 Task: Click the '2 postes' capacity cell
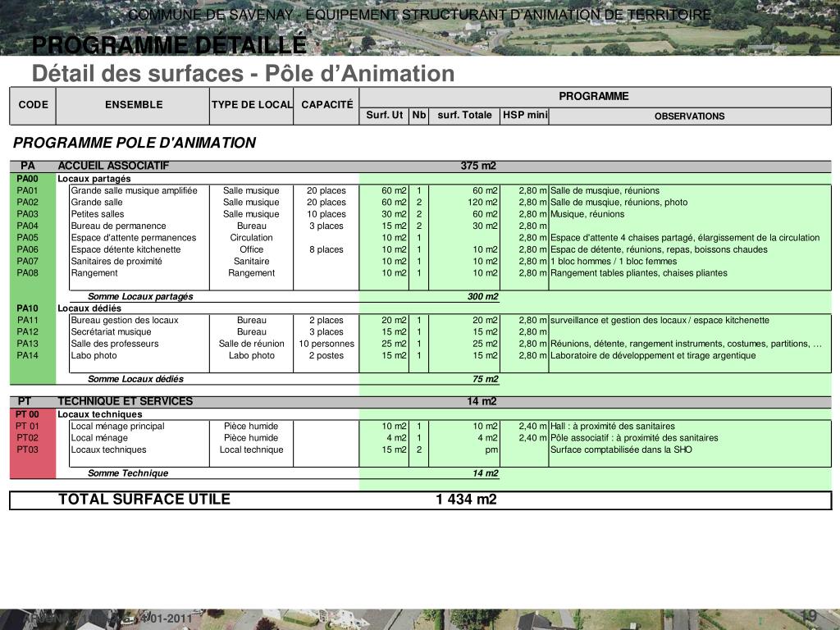326,356
